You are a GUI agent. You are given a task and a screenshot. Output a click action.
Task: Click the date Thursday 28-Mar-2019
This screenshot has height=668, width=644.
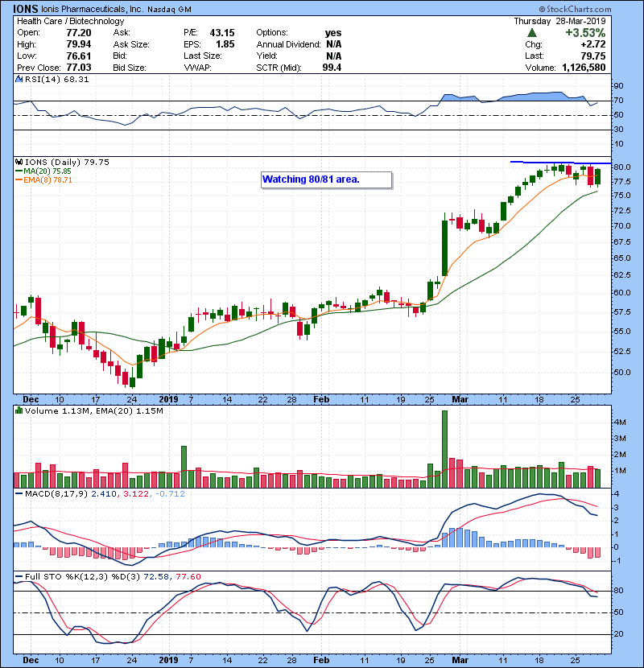point(559,21)
